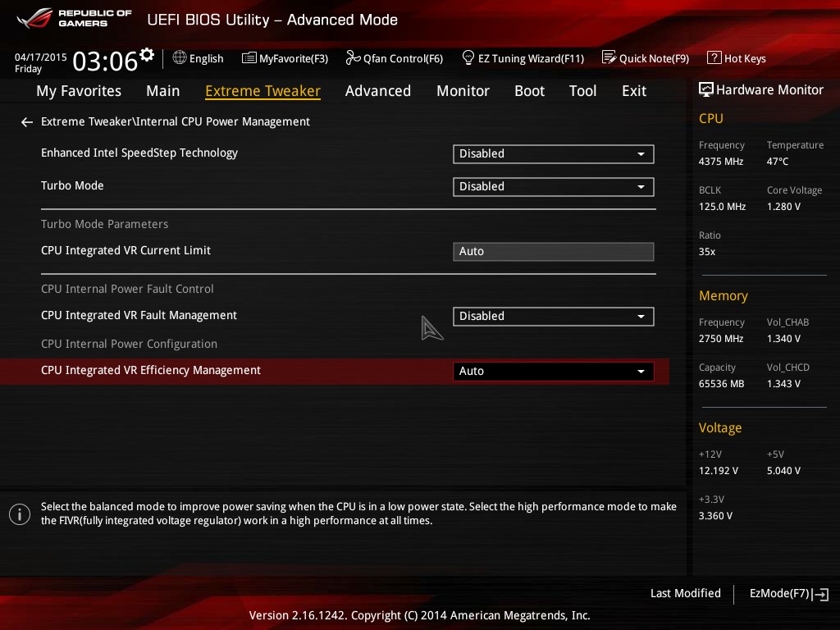Click the globe language icon
Viewport: 840px width, 630px height.
pos(180,57)
